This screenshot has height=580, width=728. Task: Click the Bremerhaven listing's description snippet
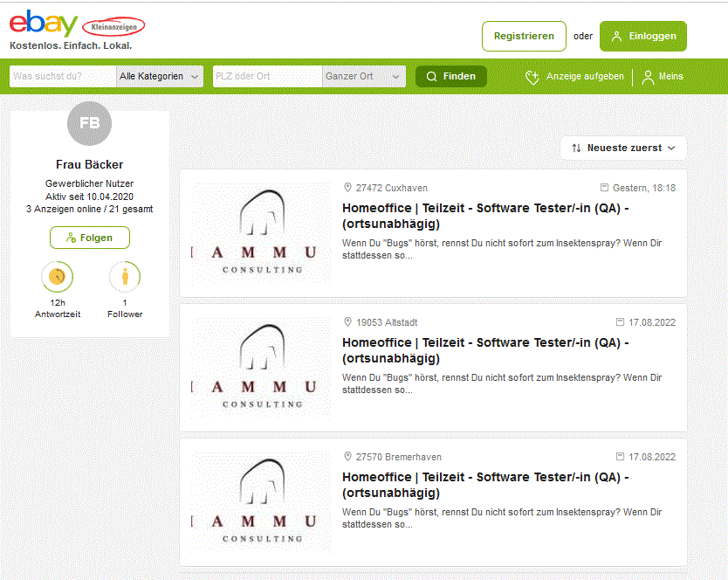pyautogui.click(x=502, y=518)
